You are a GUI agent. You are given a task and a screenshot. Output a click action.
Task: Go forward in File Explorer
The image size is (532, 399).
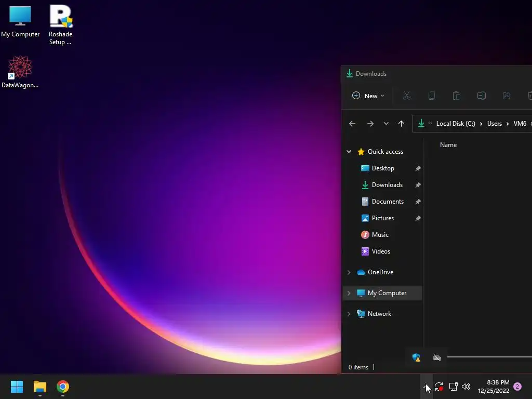click(x=370, y=124)
